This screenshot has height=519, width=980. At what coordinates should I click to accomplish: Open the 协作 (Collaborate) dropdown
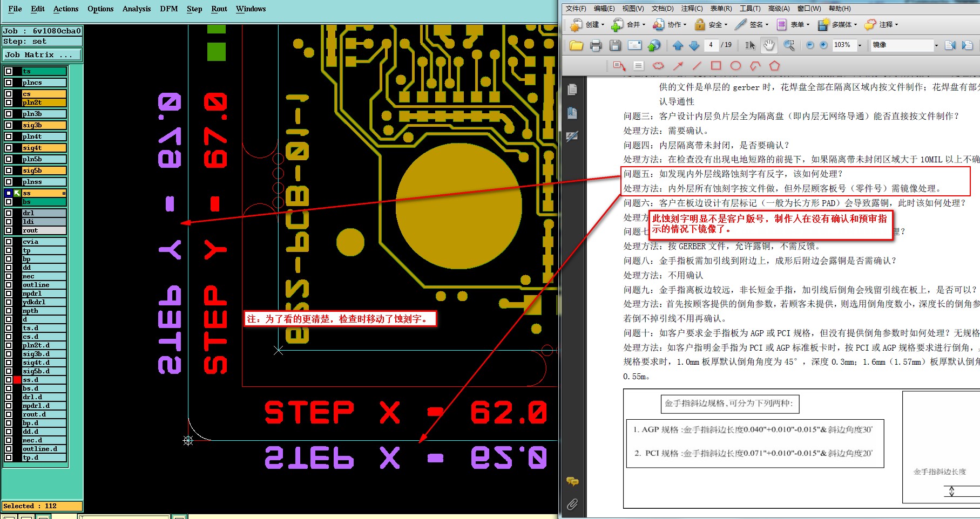pyautogui.click(x=670, y=24)
